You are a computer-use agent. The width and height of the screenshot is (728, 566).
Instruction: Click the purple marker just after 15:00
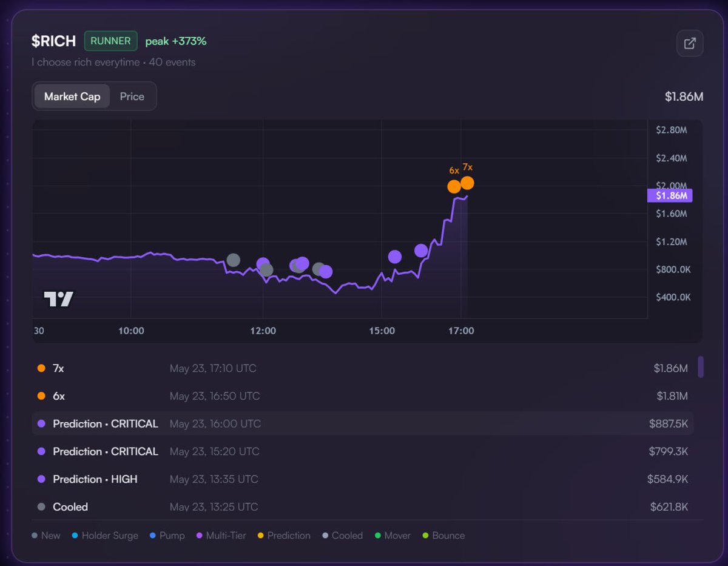click(x=395, y=257)
